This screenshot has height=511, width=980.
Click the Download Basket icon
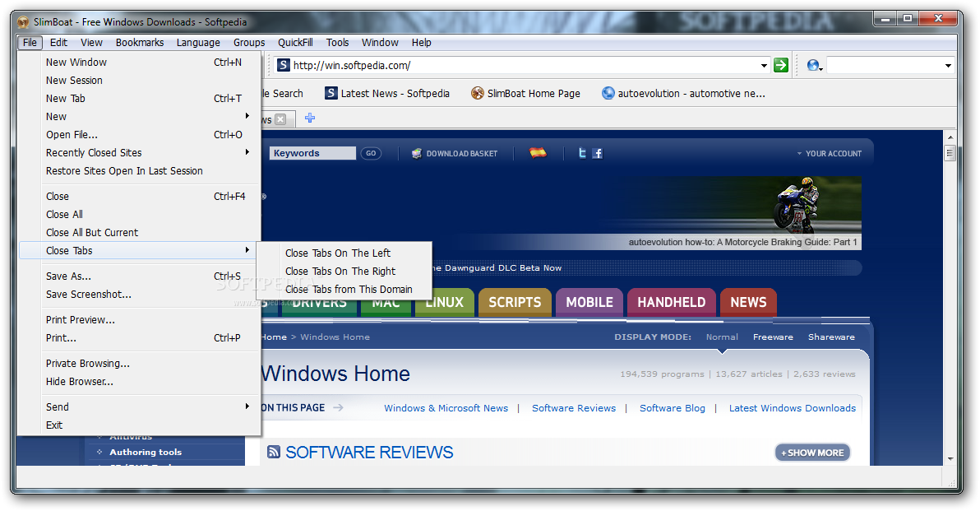[x=417, y=153]
